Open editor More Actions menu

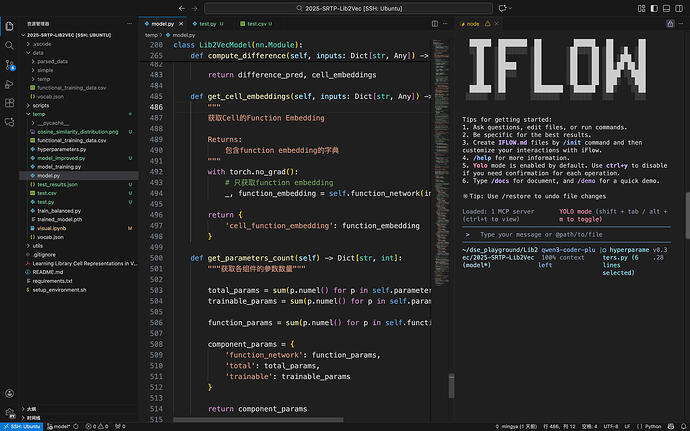445,24
